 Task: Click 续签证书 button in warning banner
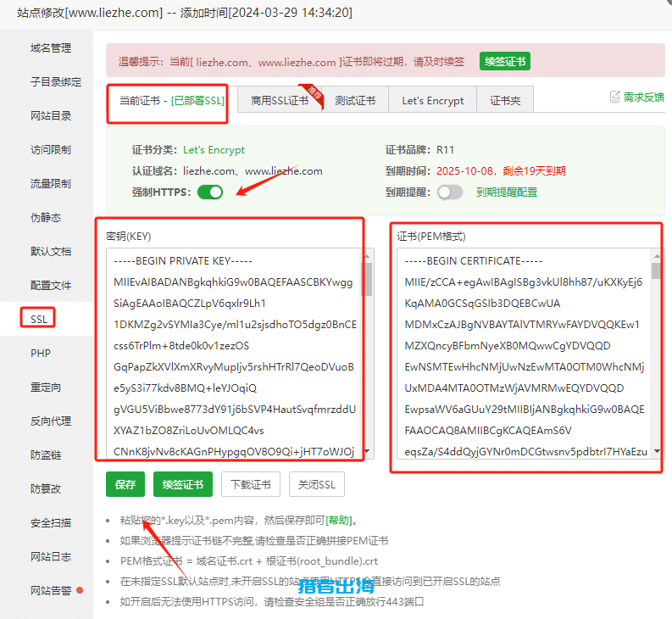pos(505,61)
